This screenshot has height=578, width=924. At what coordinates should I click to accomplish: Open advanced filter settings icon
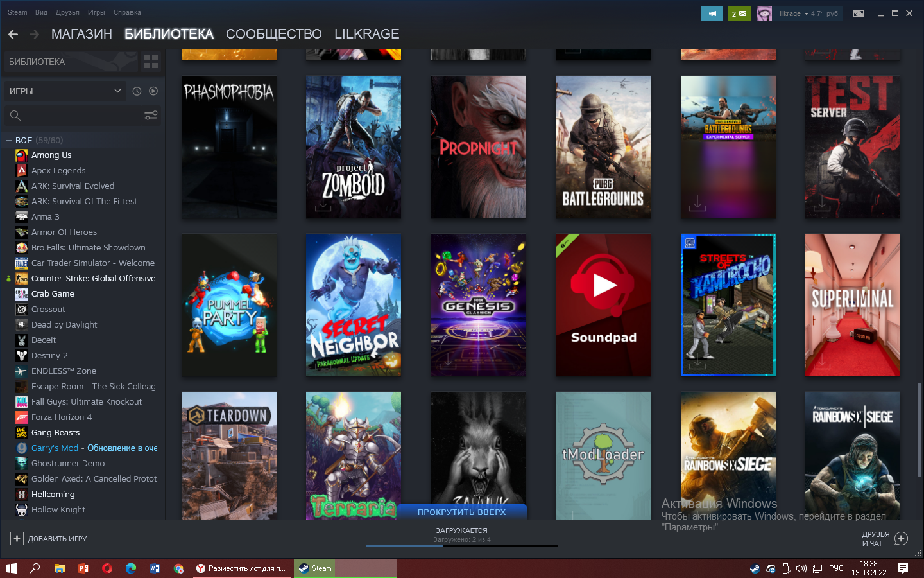[151, 116]
